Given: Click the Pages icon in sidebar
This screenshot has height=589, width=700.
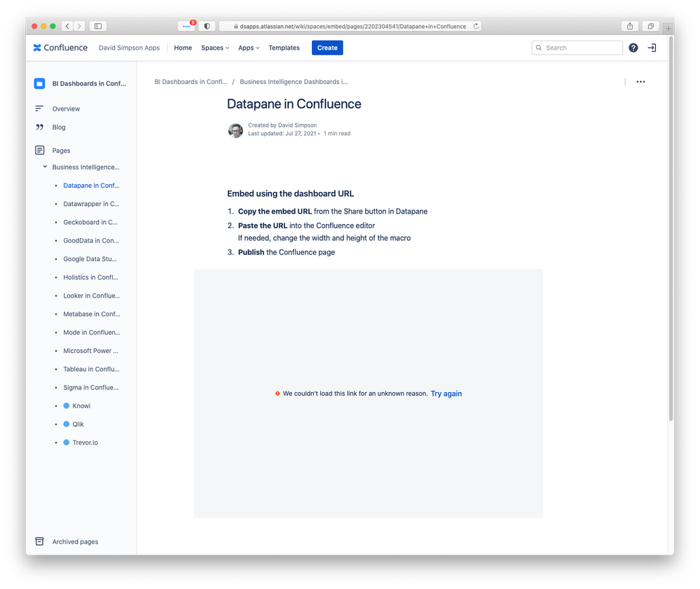Looking at the screenshot, I should (x=40, y=151).
